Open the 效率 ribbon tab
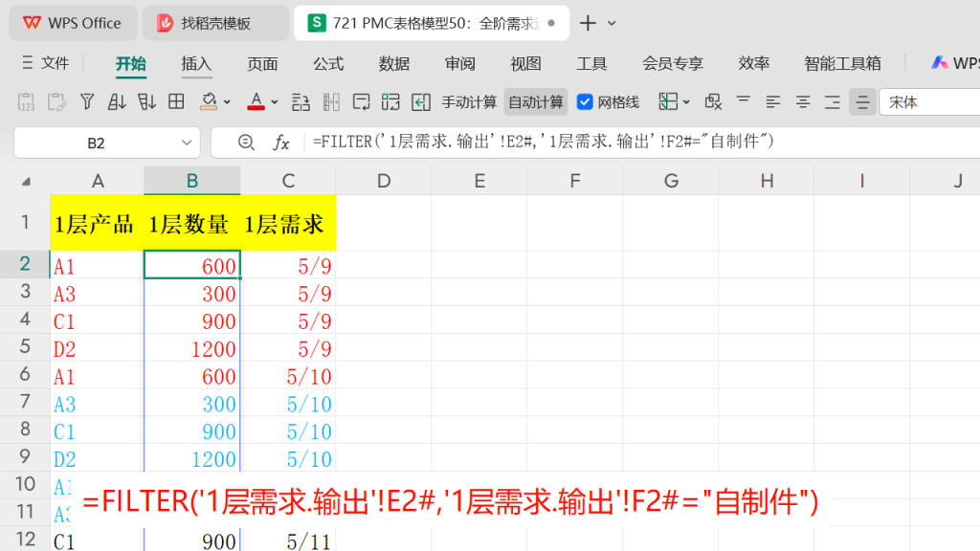The image size is (980, 551). [754, 64]
